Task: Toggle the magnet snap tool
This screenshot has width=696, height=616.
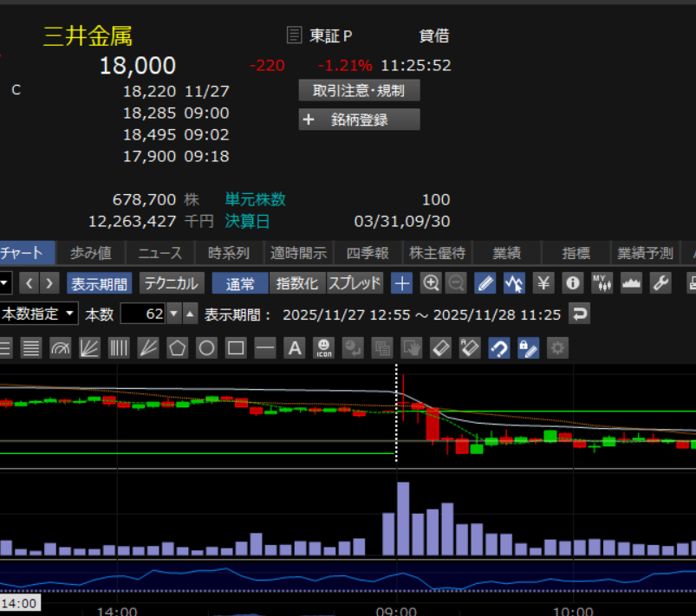Action: pyautogui.click(x=499, y=348)
